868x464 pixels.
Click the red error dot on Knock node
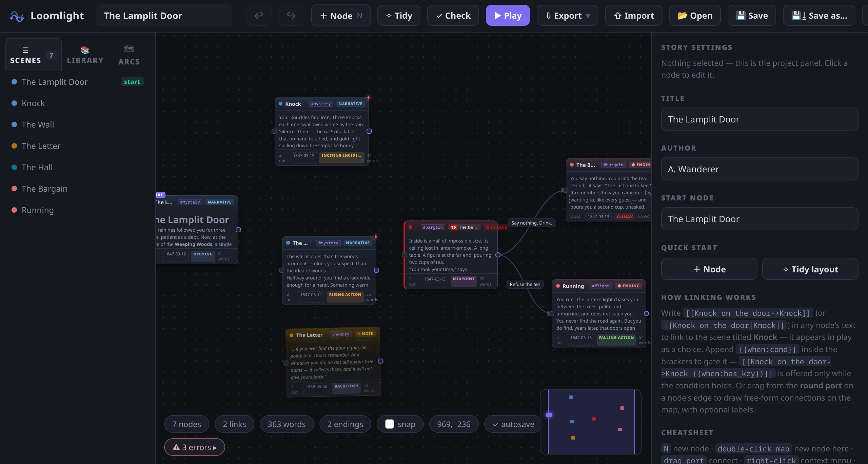pos(368,98)
